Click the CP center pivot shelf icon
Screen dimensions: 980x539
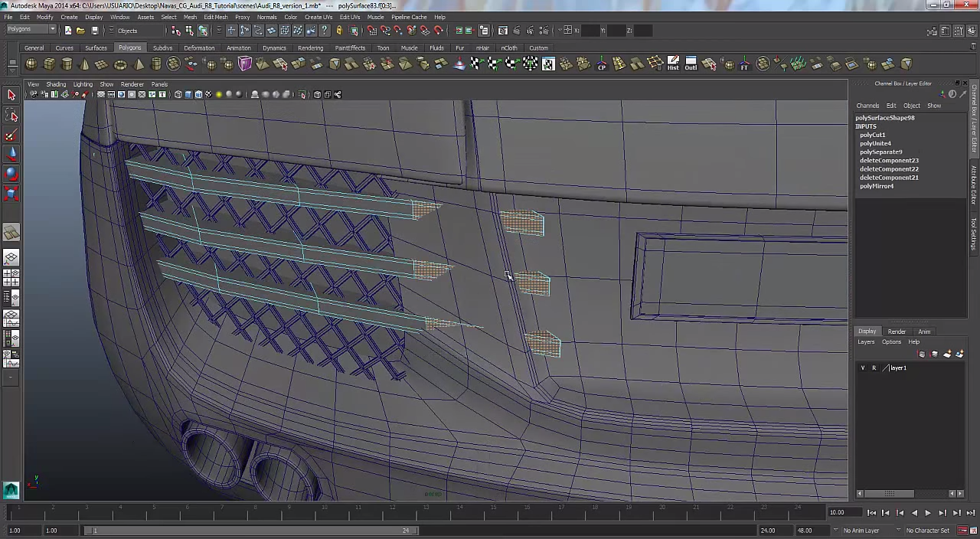tap(602, 65)
